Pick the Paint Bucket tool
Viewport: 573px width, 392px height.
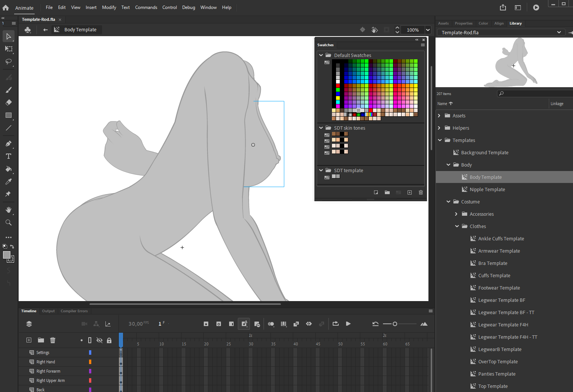point(8,169)
